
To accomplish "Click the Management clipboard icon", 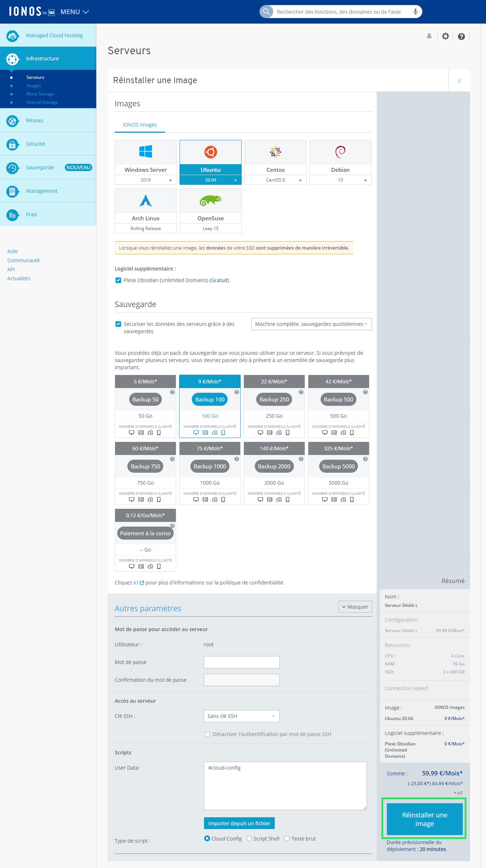I will pos(13,191).
